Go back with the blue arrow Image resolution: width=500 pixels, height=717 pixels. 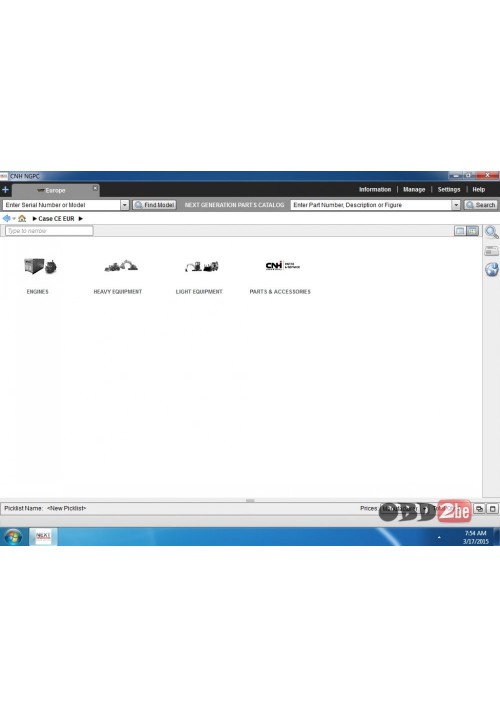coord(6,219)
